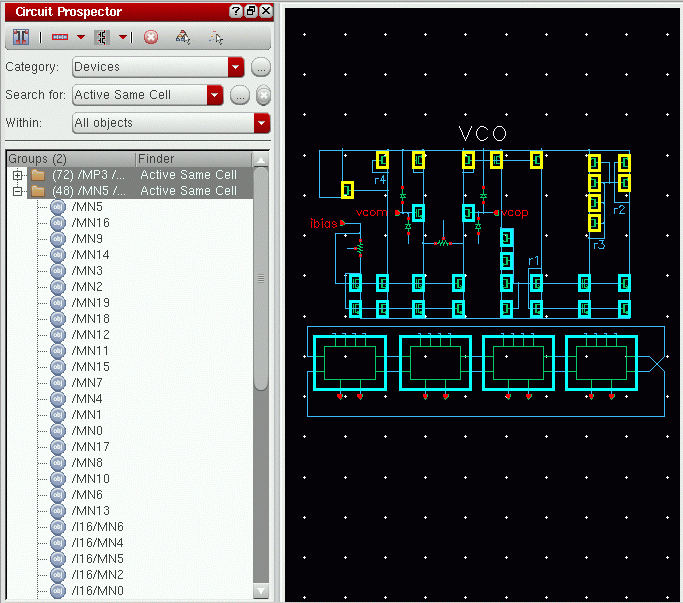The height and width of the screenshot is (603, 683).
Task: Click the vertical symmetry constraint icon
Action: click(x=101, y=37)
